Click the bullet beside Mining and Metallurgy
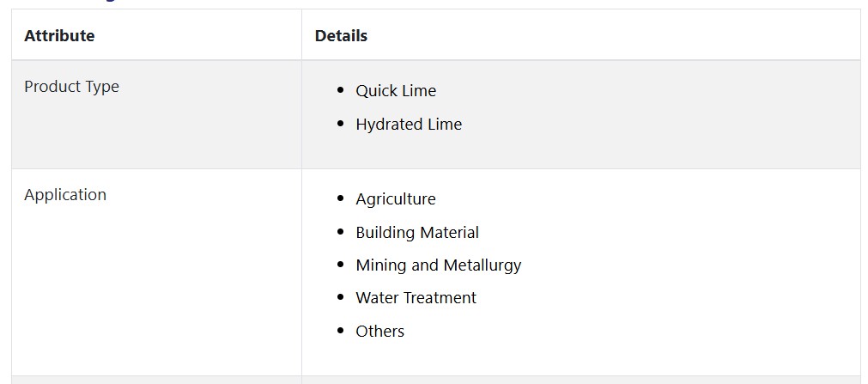 341,265
